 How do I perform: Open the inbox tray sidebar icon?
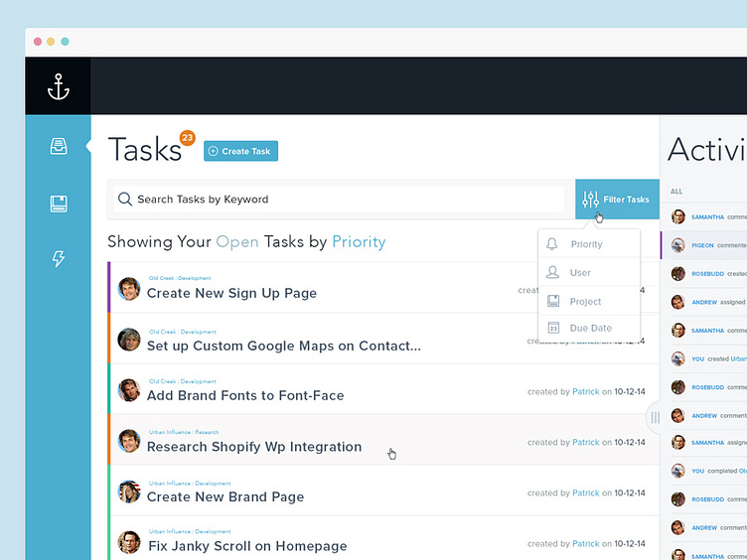(59, 146)
